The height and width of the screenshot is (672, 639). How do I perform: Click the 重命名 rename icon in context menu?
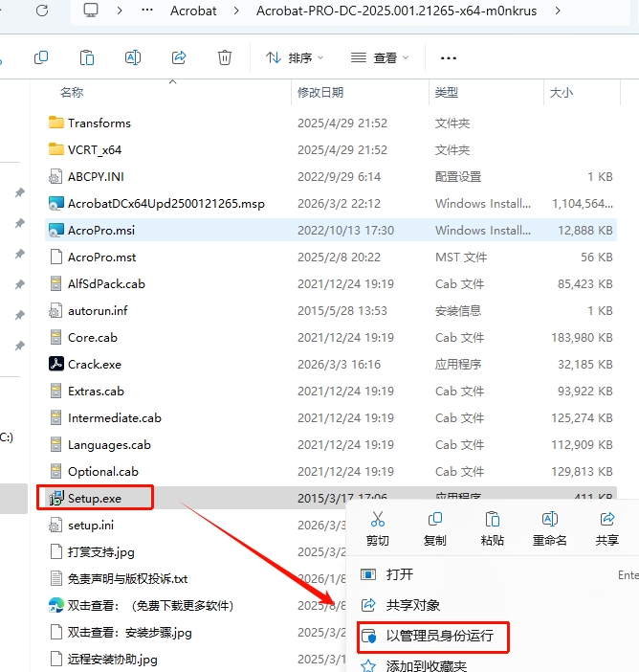click(x=550, y=519)
